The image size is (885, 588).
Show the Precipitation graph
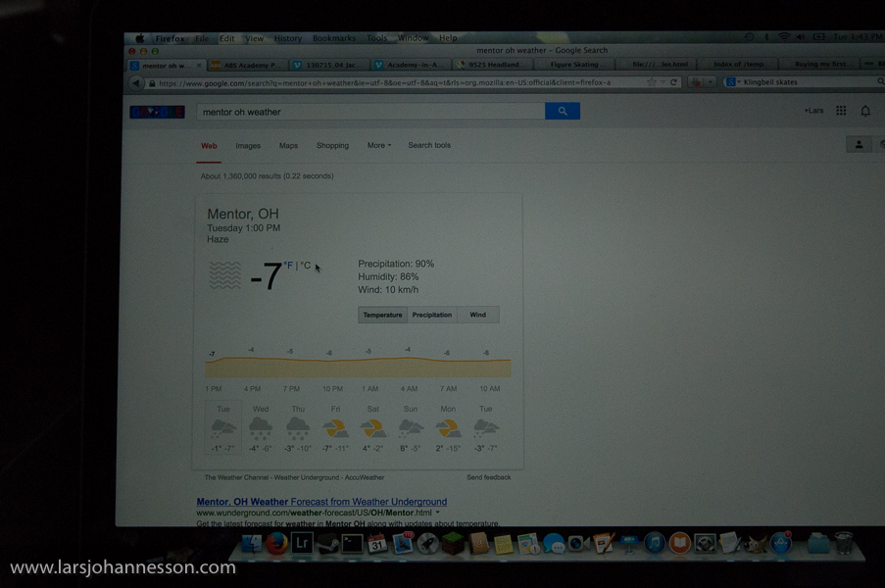(x=431, y=315)
